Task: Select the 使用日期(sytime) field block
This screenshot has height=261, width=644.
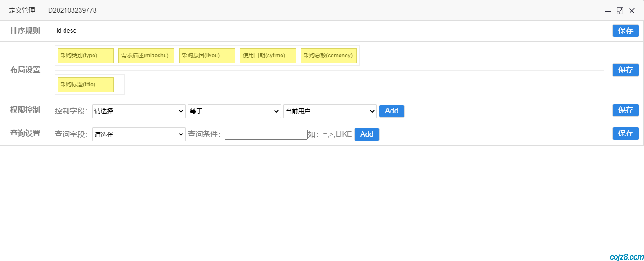Action: (268, 56)
